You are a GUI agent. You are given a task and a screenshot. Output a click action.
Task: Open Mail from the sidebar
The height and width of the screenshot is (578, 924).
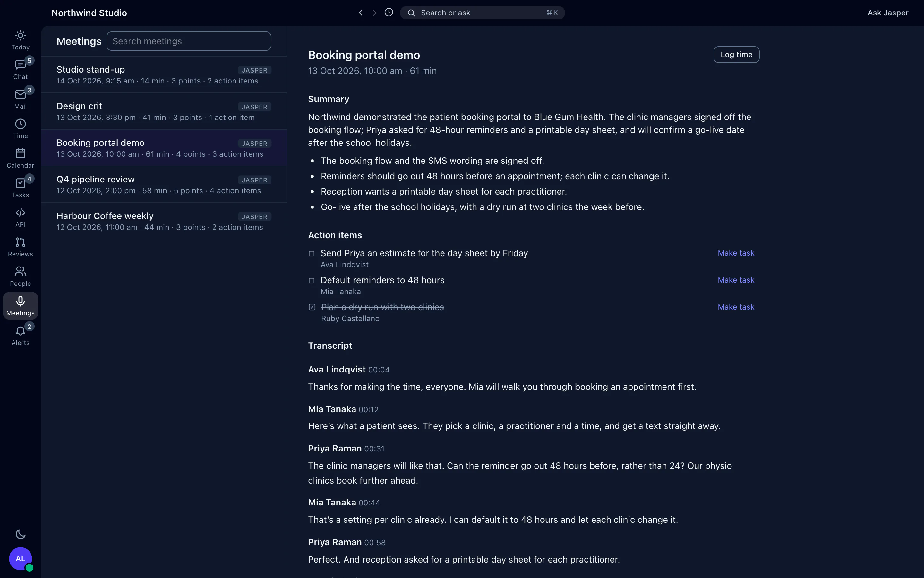20,99
